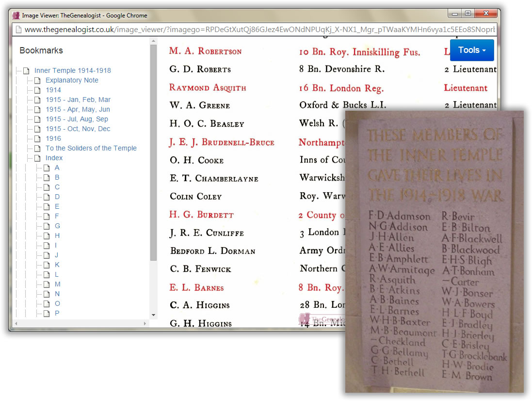Jump to index letter P

(57, 313)
